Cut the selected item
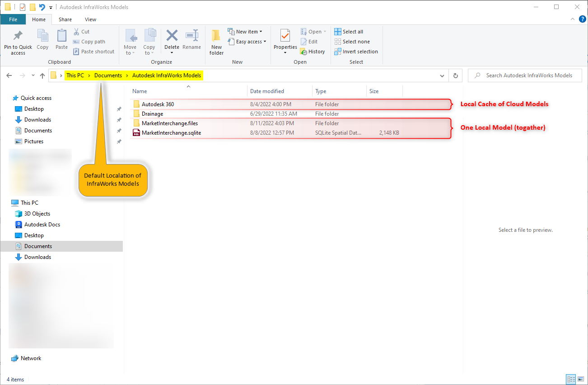 82,32
